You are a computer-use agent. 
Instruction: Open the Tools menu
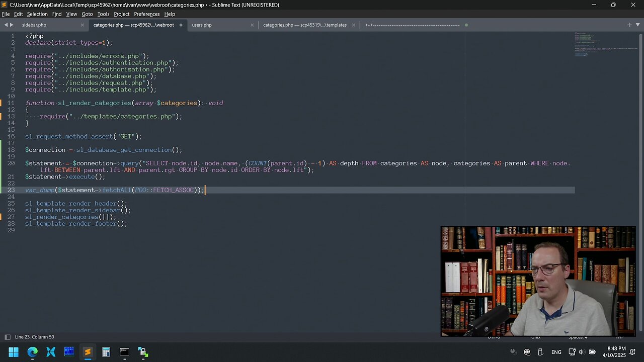103,14
